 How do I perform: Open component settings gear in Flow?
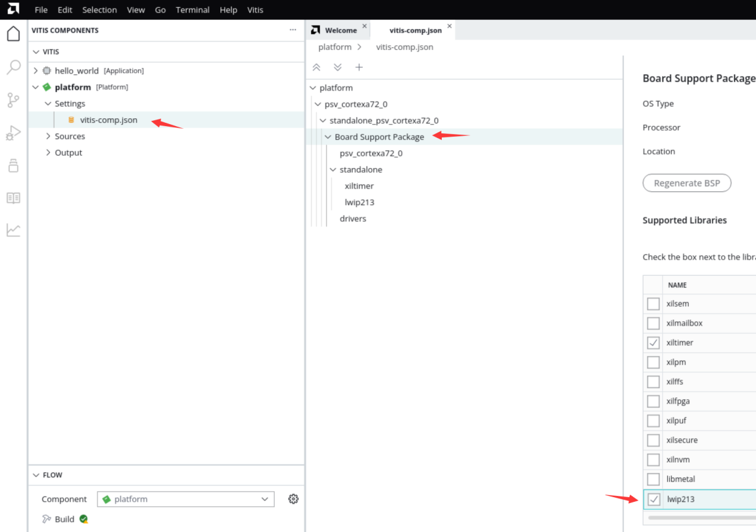(293, 499)
